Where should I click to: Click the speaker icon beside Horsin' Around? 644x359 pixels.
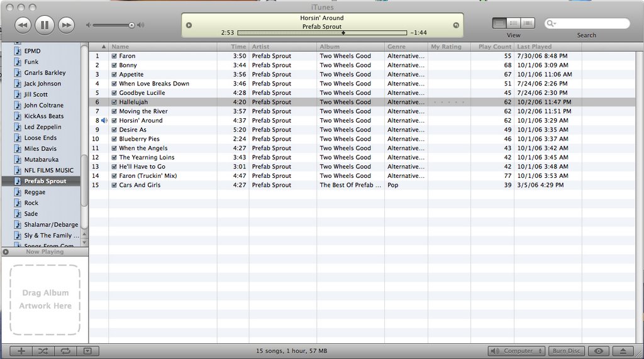pyautogui.click(x=104, y=120)
